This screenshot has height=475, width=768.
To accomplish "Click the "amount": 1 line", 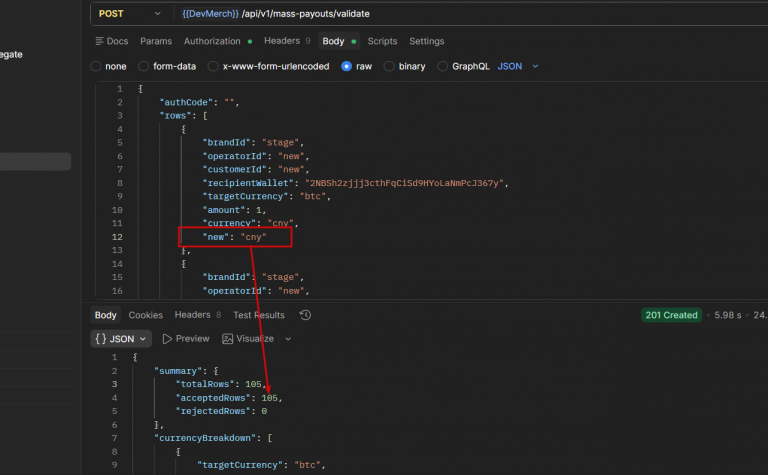I will pos(234,210).
